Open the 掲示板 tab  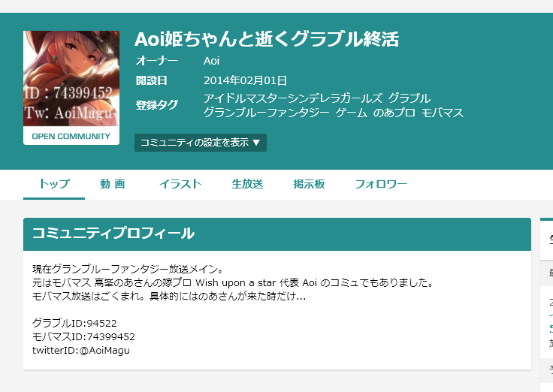(309, 184)
